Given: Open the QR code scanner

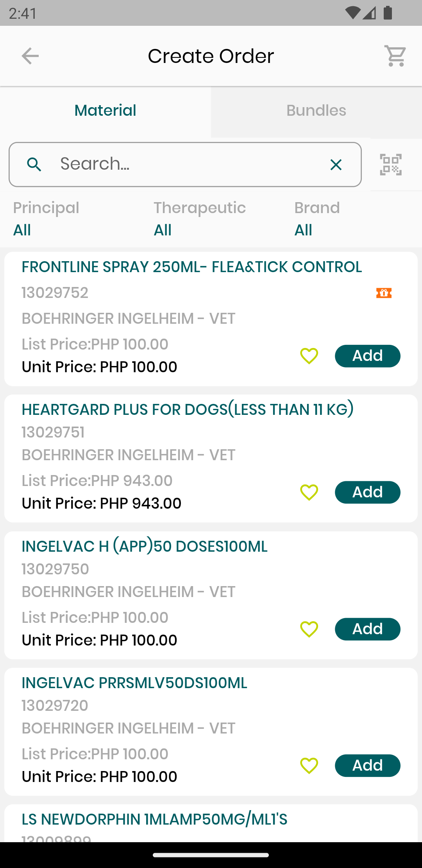Looking at the screenshot, I should [x=391, y=165].
